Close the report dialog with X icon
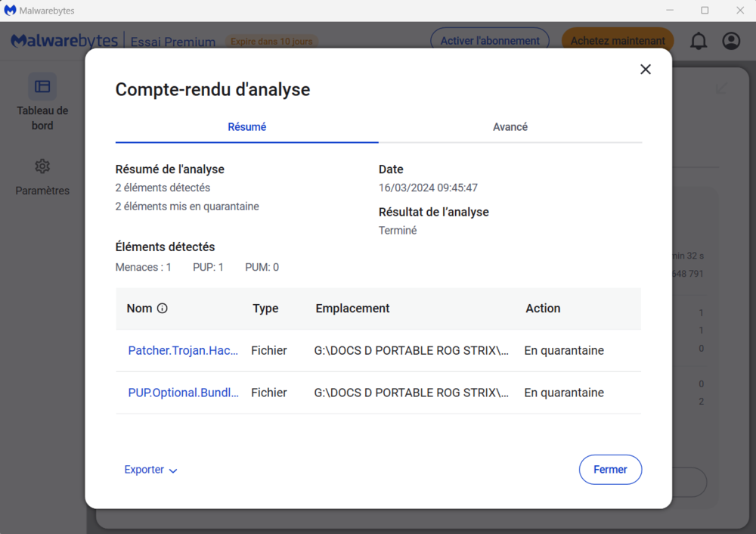The width and height of the screenshot is (756, 534). pos(645,70)
